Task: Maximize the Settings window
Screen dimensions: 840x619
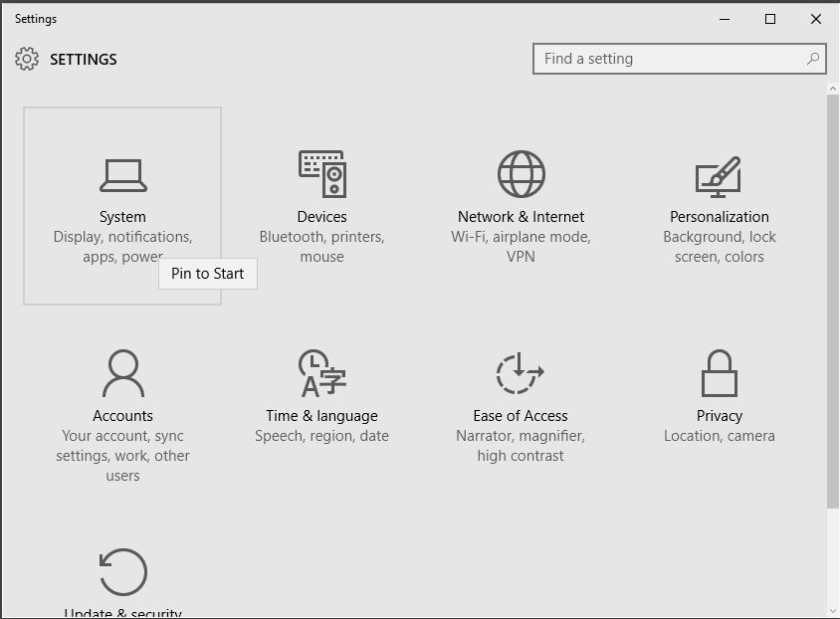Action: [770, 19]
